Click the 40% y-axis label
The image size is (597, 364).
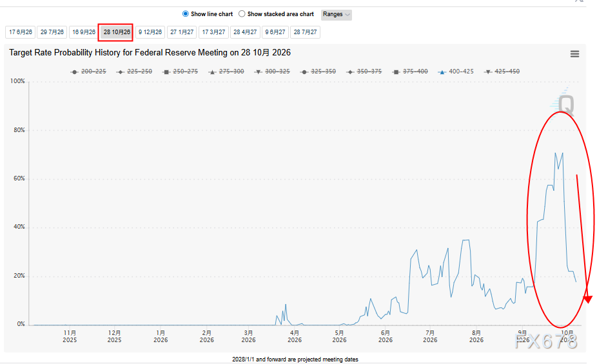click(19, 227)
